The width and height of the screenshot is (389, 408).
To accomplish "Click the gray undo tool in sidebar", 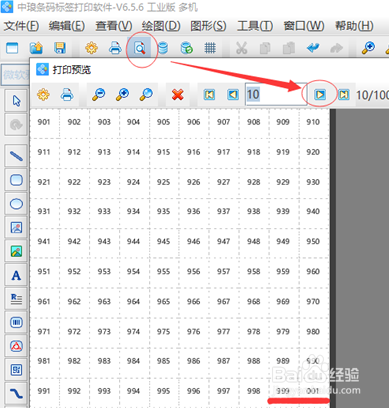I will [x=16, y=125].
